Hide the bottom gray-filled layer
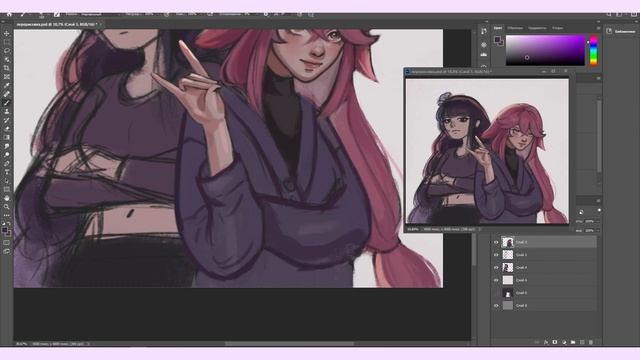The image size is (640, 360). click(496, 305)
